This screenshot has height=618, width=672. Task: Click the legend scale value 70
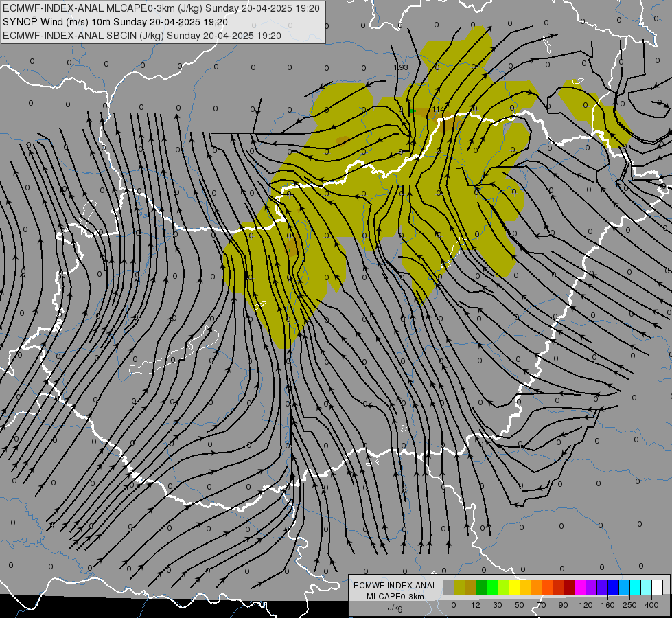pyautogui.click(x=542, y=605)
